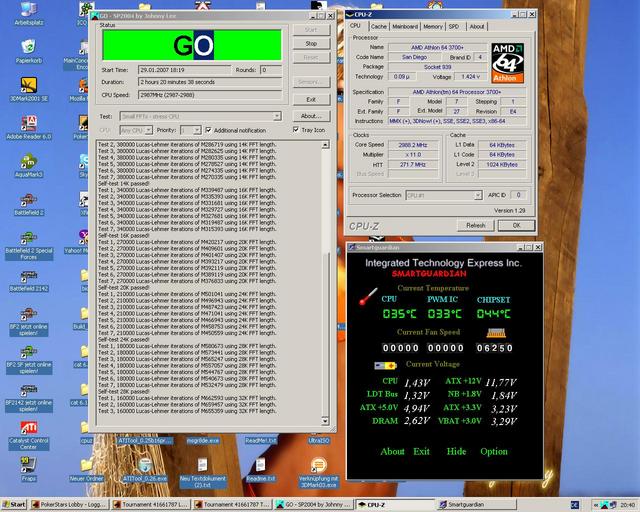Screen dimensions: 640x512
Task: Open the Windows Start menu
Action: point(13,505)
